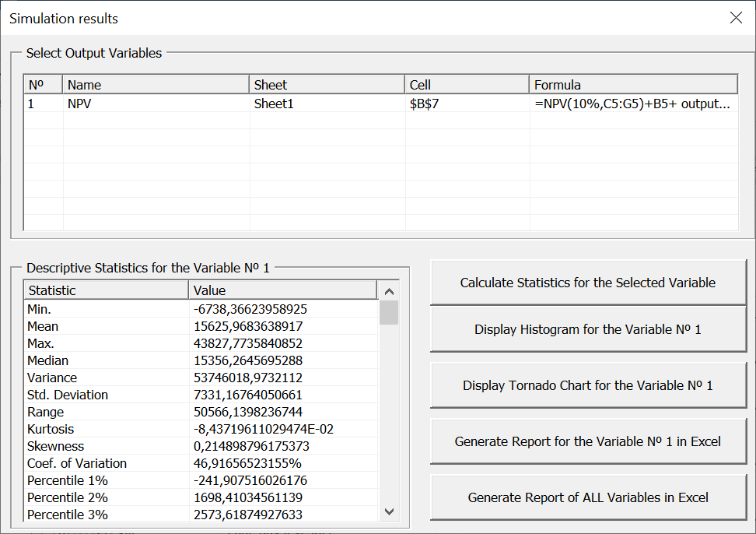This screenshot has width=756, height=534.
Task: Select the Percentile 3% value 2573,61874927633
Action: pyautogui.click(x=248, y=515)
